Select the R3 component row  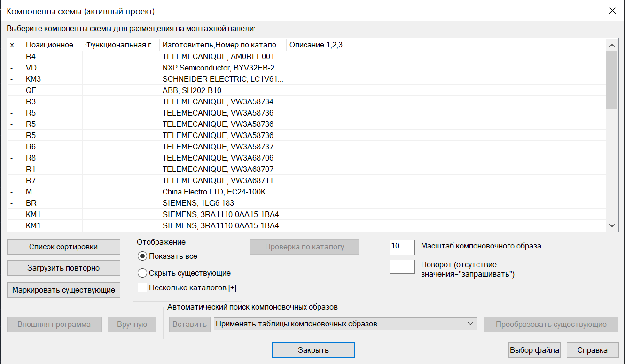(x=306, y=101)
